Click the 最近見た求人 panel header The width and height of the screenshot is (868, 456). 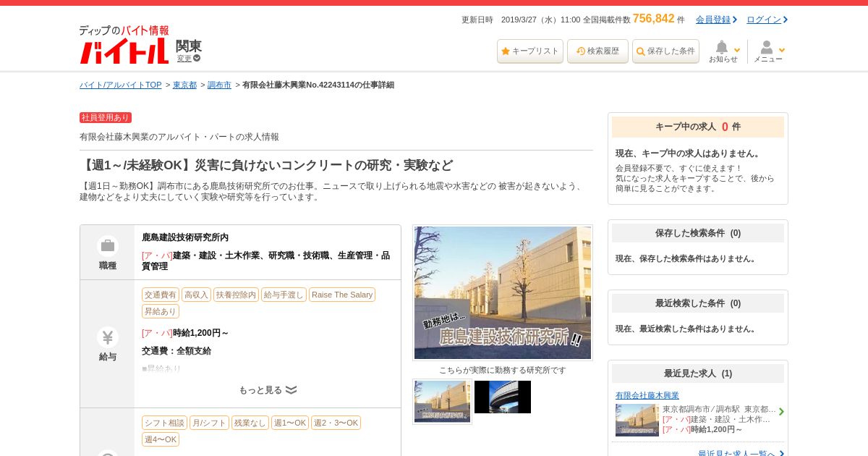coord(698,373)
